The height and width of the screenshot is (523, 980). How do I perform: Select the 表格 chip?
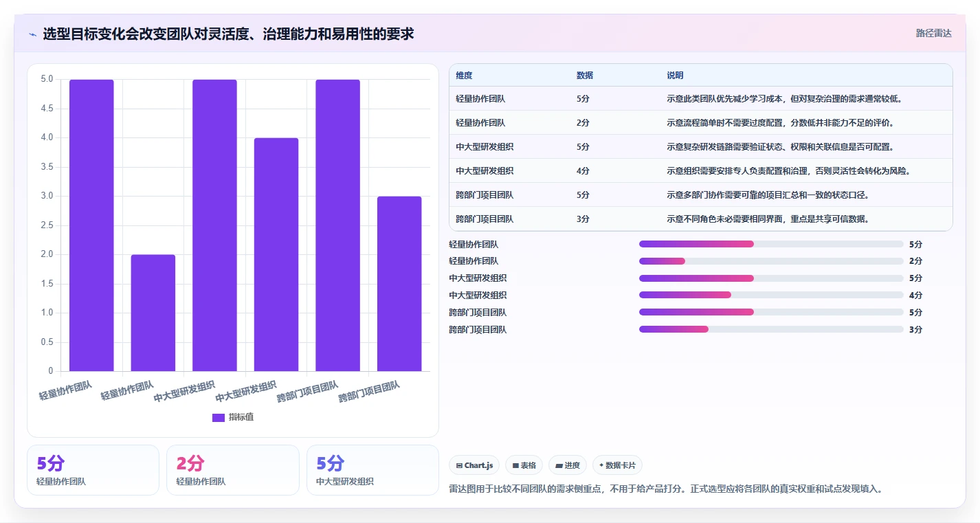pyautogui.click(x=524, y=465)
